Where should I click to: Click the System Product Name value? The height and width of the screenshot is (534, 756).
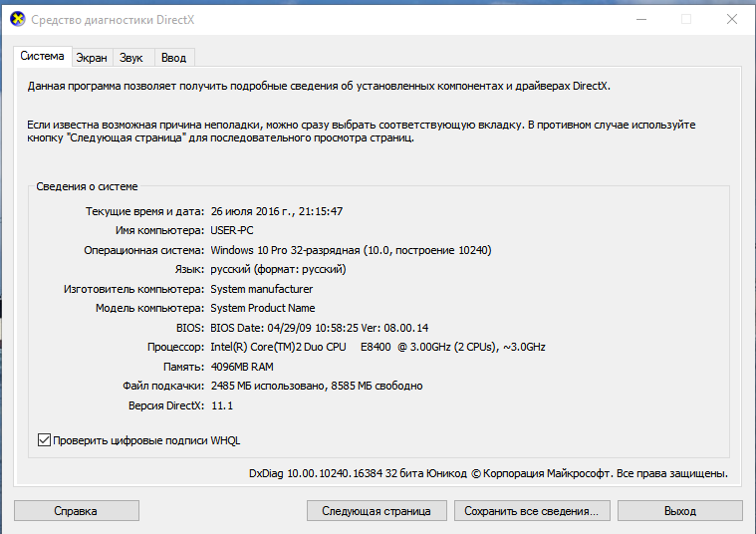(263, 308)
